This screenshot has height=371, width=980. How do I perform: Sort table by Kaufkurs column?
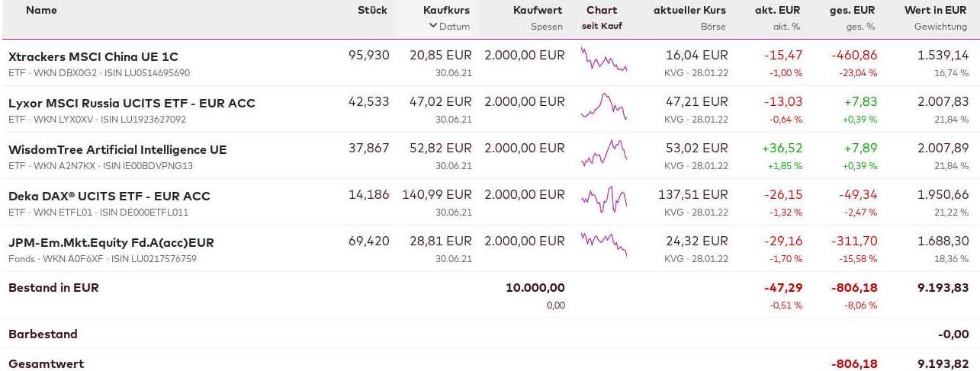pos(446,11)
